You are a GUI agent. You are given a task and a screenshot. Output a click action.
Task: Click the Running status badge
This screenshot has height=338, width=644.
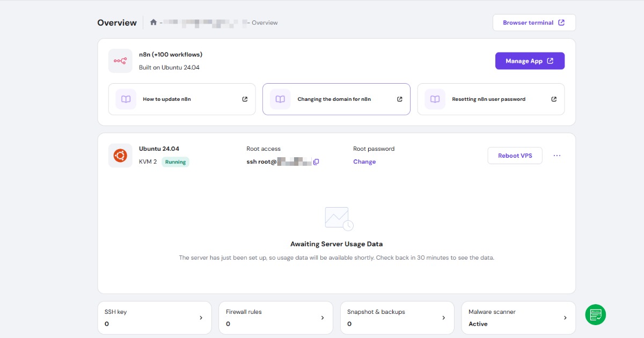pos(175,161)
